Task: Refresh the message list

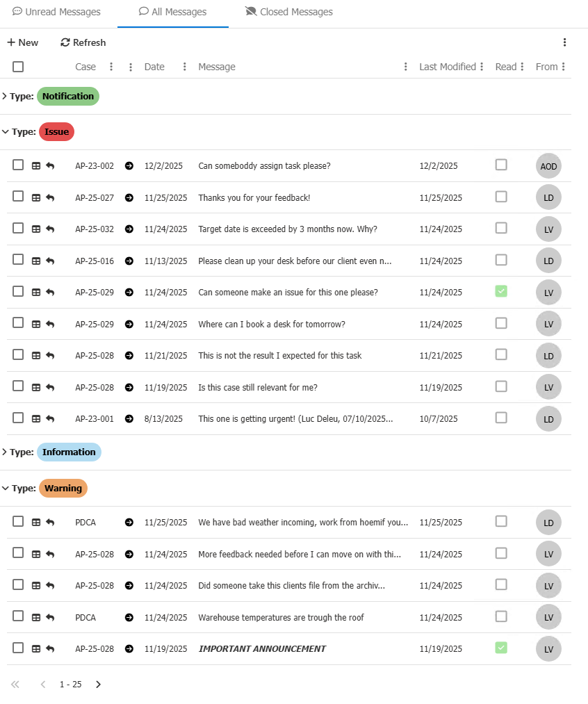Action: point(83,42)
